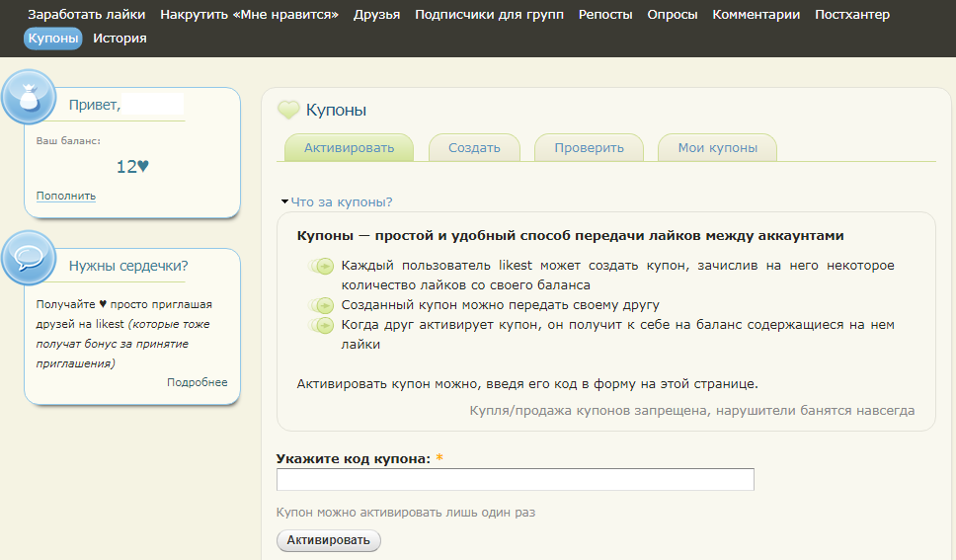Go to the Репосты page
The image size is (956, 560).
pyautogui.click(x=604, y=15)
